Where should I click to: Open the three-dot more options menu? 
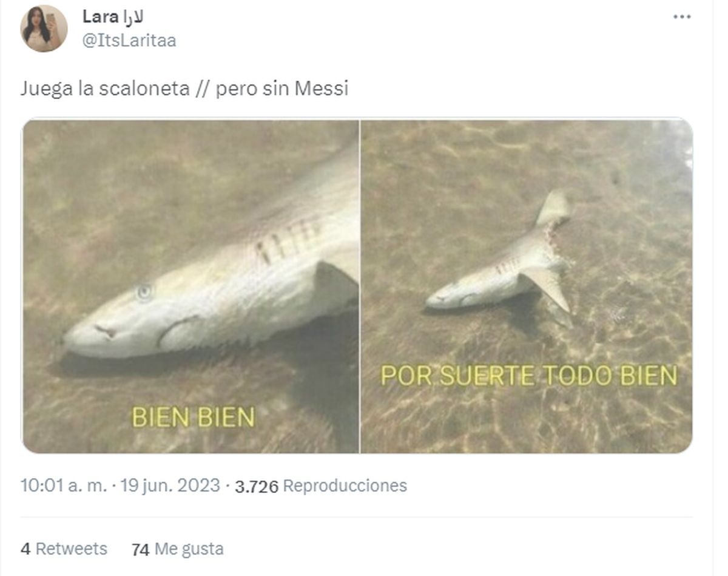(x=682, y=17)
